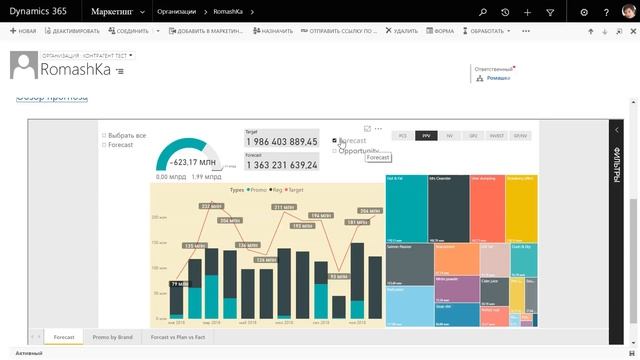Click ДОБАВИТЬ В МАРКЕТИН... command

(x=206, y=31)
